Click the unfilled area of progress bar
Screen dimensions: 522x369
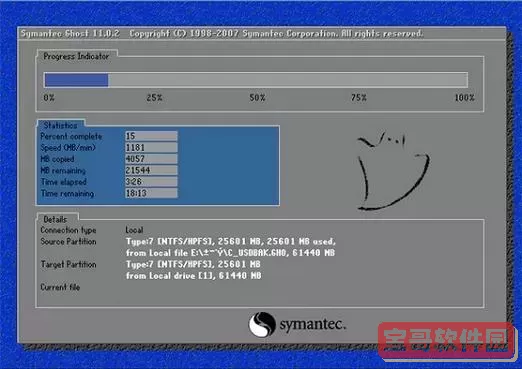[288, 80]
